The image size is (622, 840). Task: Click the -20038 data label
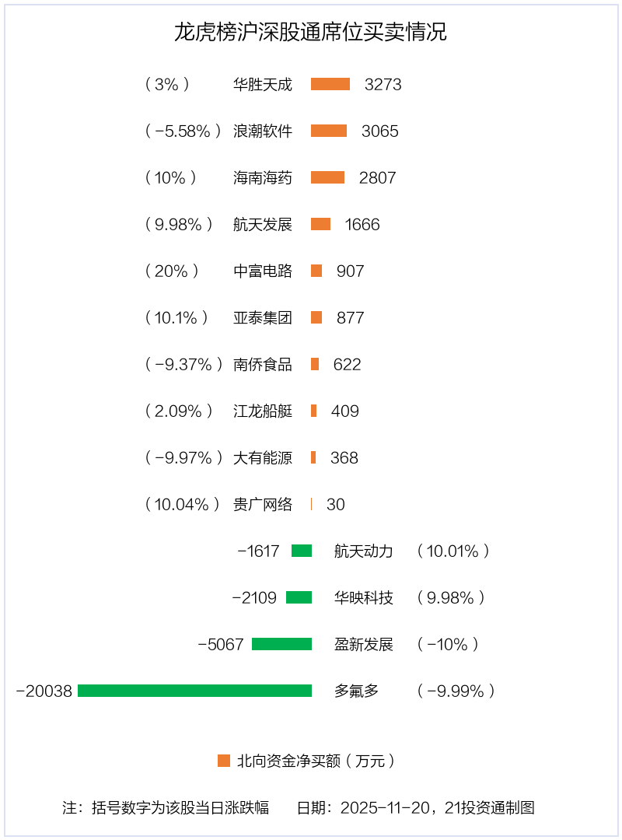click(x=44, y=691)
